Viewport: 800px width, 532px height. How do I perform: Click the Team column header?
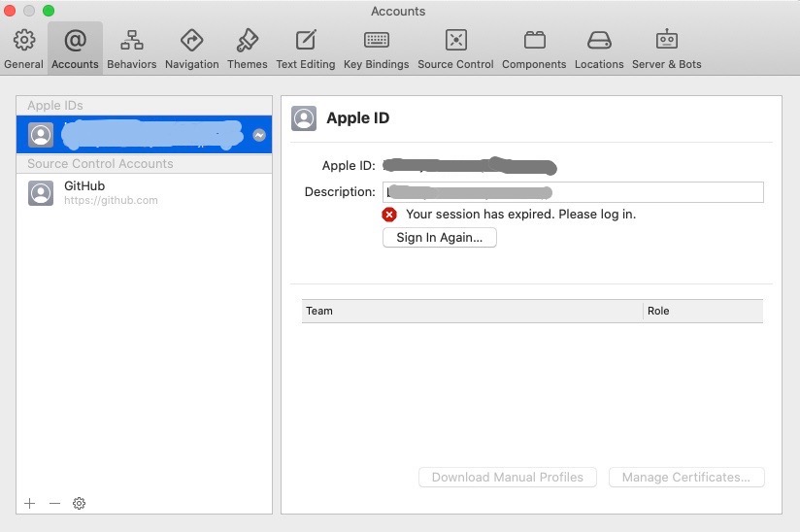pyautogui.click(x=472, y=311)
